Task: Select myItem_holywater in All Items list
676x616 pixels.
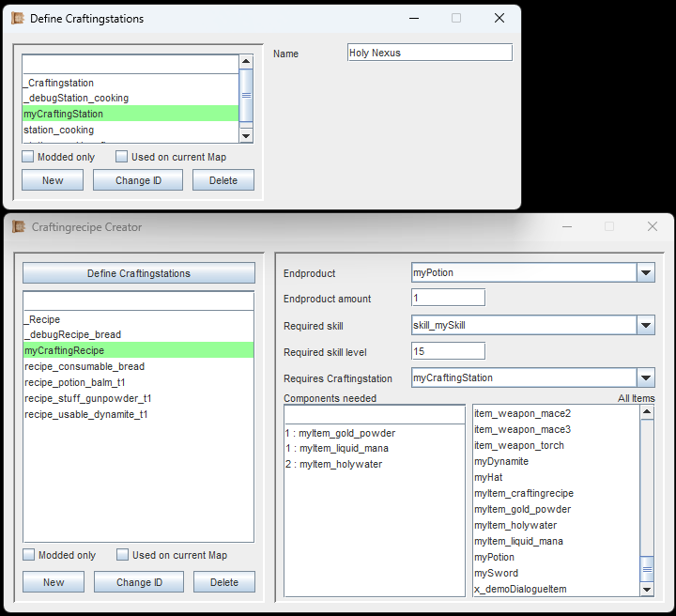Action: pyautogui.click(x=515, y=525)
